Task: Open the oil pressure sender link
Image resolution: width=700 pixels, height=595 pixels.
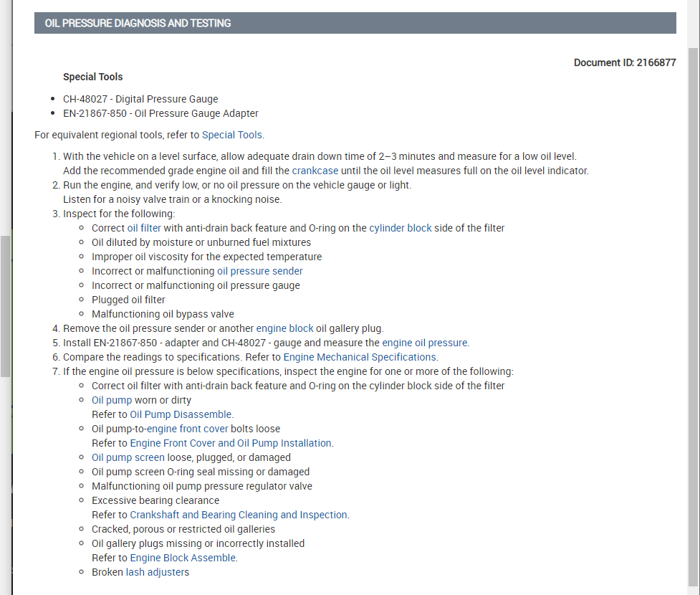Action: [x=259, y=271]
